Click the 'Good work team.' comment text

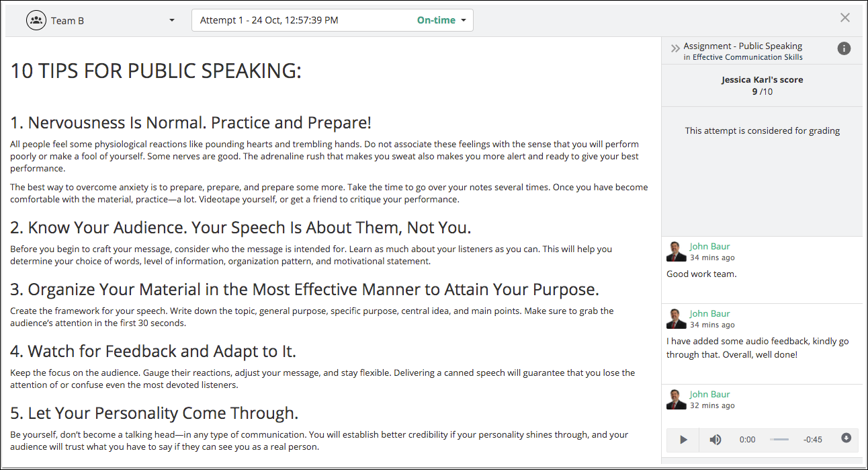click(701, 274)
